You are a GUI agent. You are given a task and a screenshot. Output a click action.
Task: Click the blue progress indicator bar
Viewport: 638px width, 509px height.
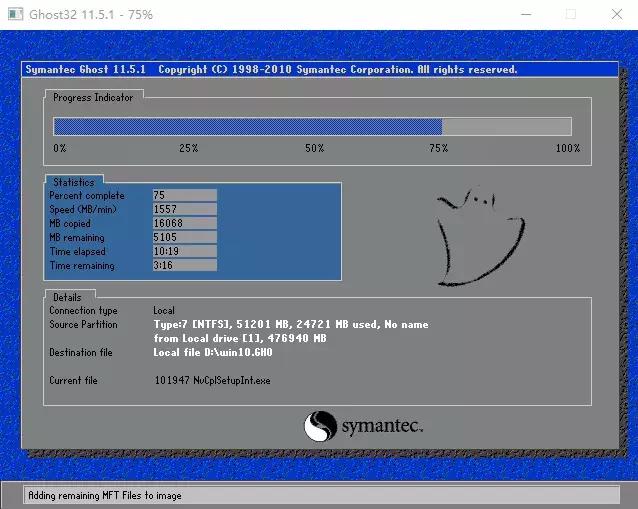pyautogui.click(x=312, y=127)
